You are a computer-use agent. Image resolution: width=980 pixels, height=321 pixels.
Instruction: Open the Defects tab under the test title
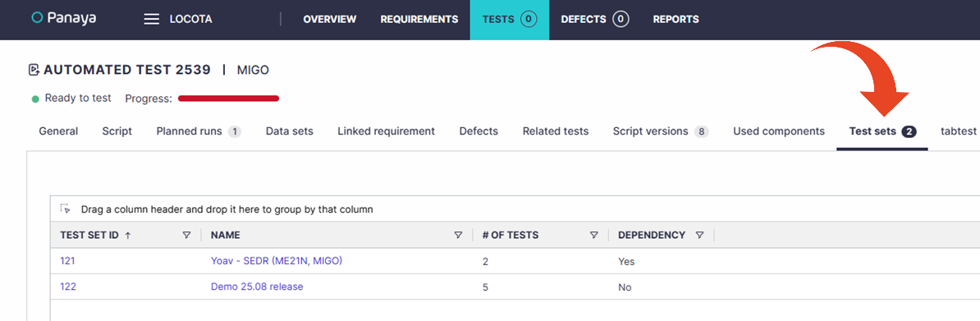pyautogui.click(x=479, y=131)
